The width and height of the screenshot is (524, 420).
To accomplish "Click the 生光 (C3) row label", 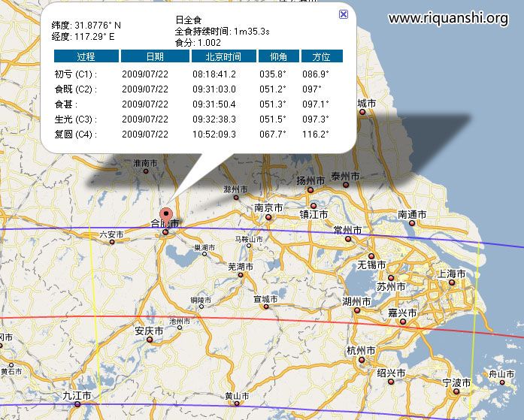I will (76, 119).
